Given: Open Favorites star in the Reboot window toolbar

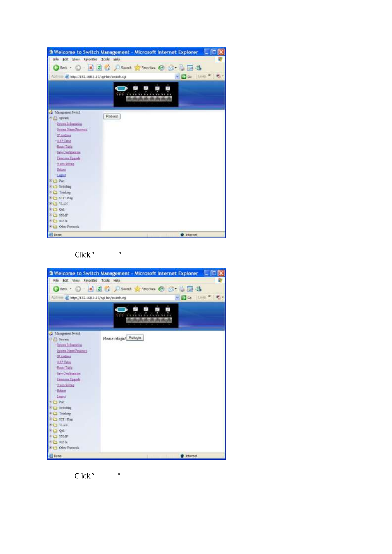Looking at the screenshot, I should [x=145, y=68].
